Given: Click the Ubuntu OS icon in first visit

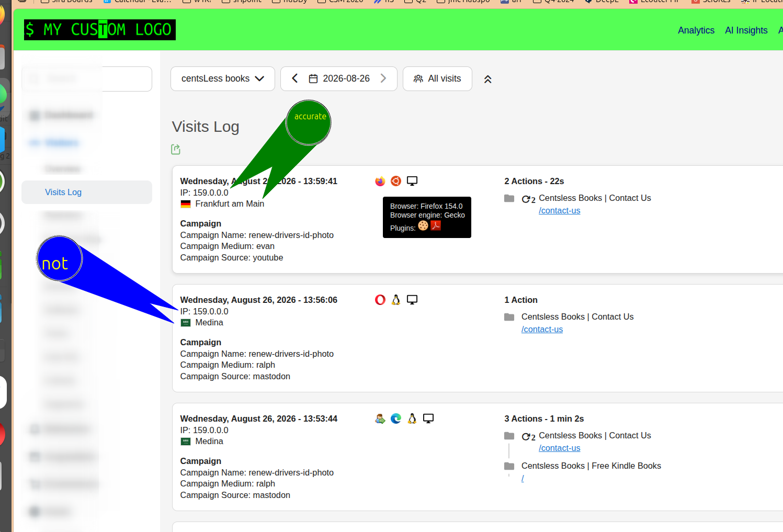Looking at the screenshot, I should pyautogui.click(x=396, y=181).
